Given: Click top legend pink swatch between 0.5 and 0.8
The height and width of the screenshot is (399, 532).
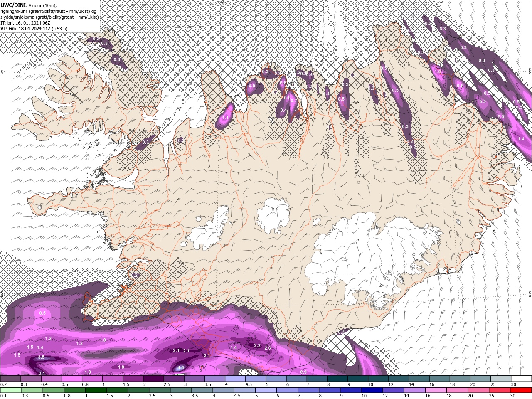Looking at the screenshot, I should (71, 379).
